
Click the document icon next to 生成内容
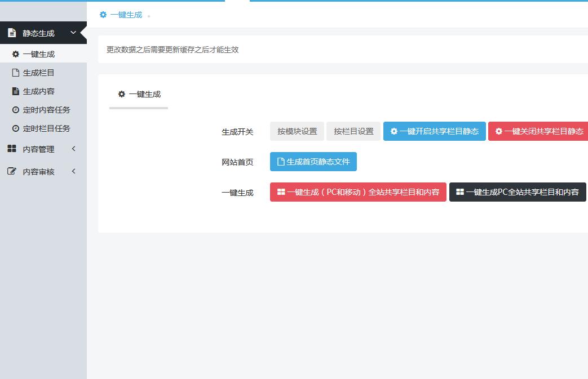point(16,91)
